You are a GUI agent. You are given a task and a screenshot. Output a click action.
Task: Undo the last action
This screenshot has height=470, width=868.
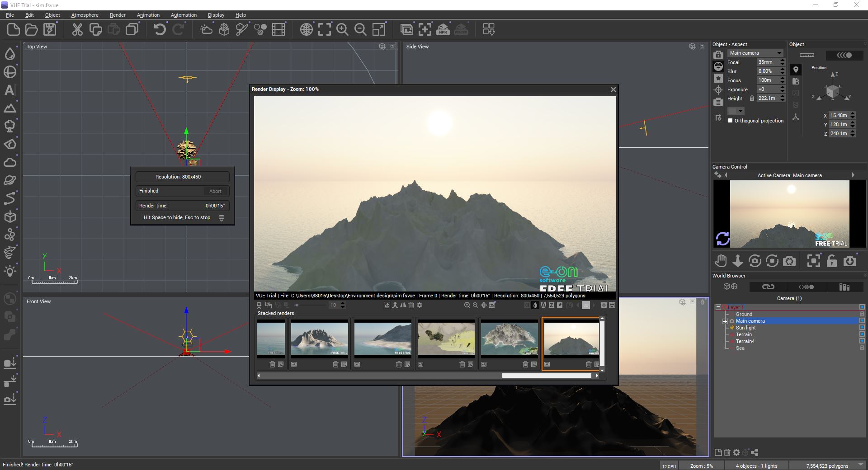pyautogui.click(x=160, y=30)
